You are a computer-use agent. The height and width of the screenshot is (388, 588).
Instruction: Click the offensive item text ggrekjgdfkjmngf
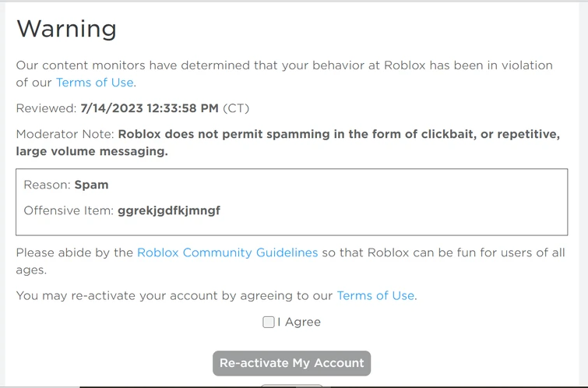point(169,210)
